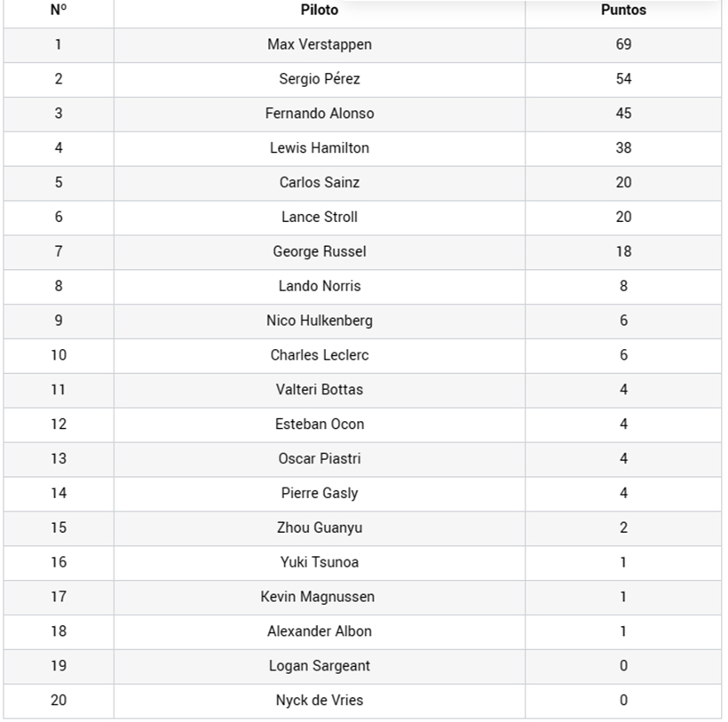728x722 pixels.
Task: Click the Piloto column header
Action: (319, 11)
